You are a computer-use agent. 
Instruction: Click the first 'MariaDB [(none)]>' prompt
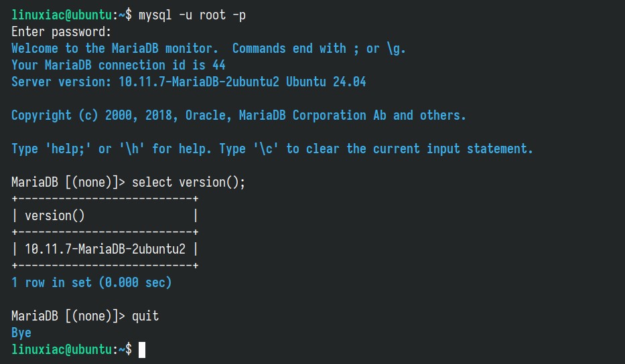(x=68, y=183)
